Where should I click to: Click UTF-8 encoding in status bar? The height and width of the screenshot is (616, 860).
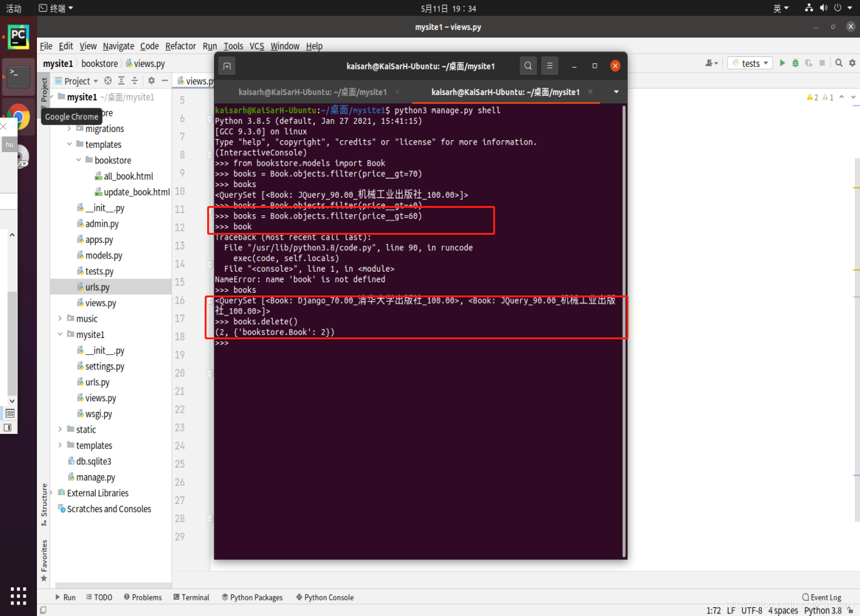click(752, 610)
